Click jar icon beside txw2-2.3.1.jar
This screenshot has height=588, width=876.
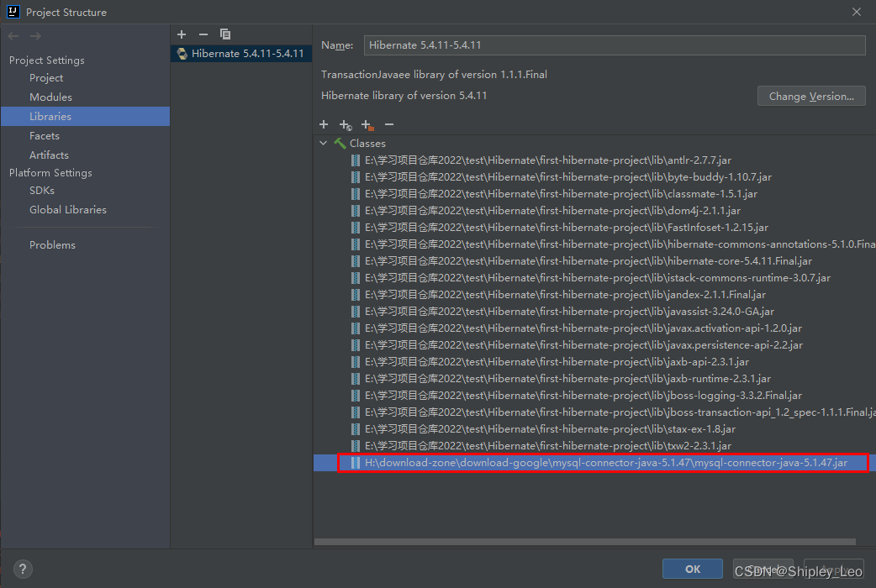click(x=356, y=445)
